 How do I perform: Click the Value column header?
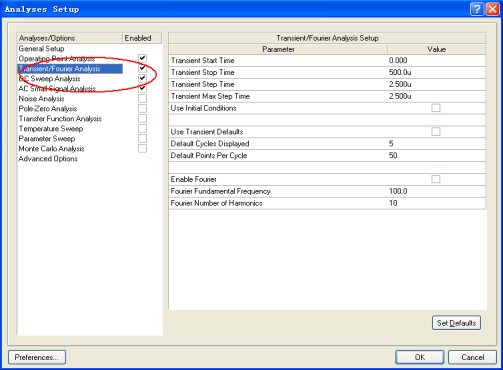(x=436, y=49)
